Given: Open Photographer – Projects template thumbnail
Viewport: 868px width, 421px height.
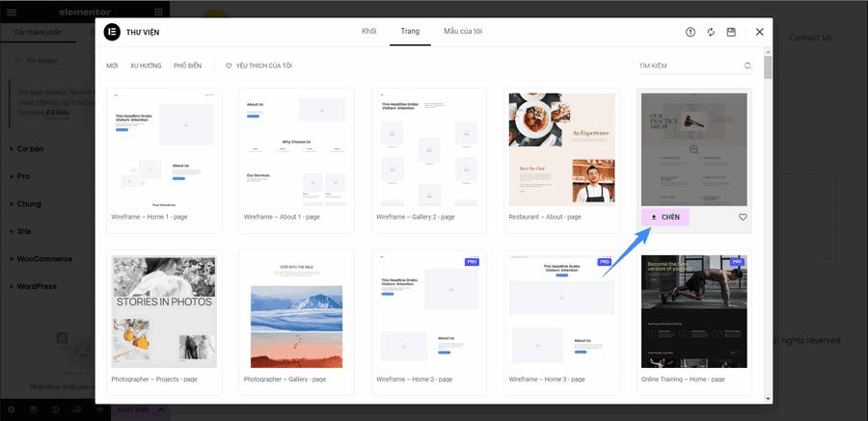Looking at the screenshot, I should [x=164, y=311].
